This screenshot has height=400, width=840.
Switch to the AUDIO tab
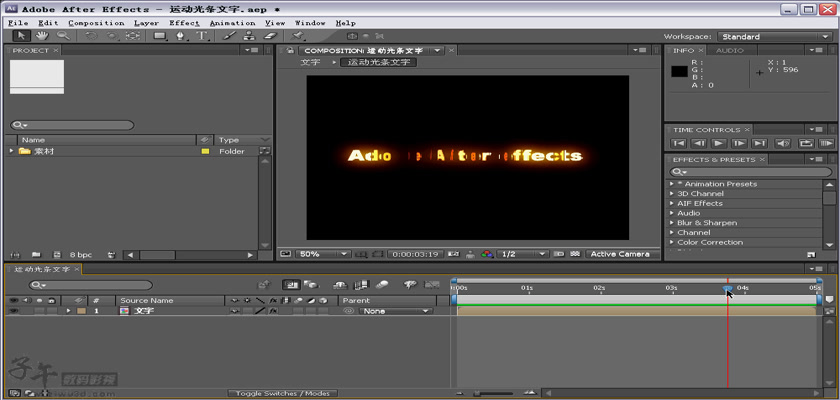tap(730, 50)
